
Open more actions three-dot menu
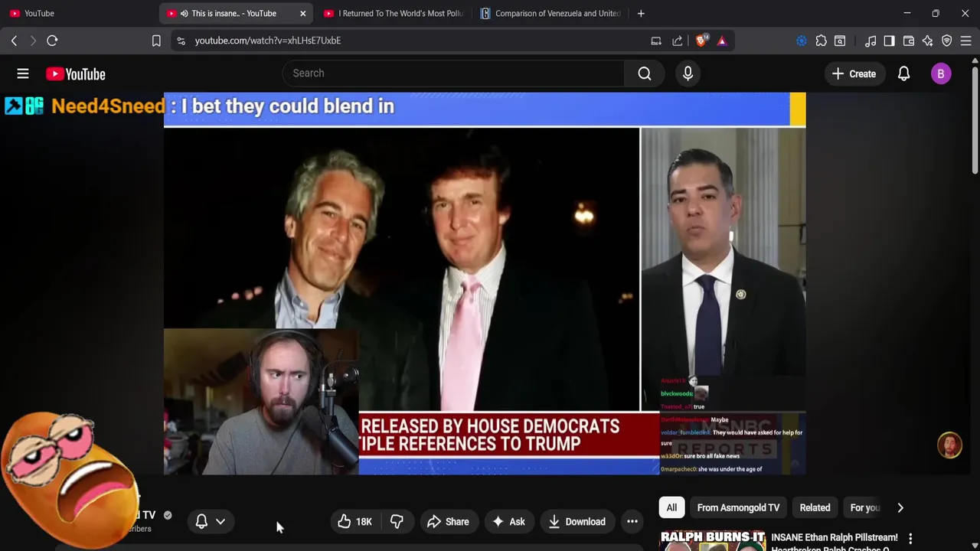(x=632, y=522)
